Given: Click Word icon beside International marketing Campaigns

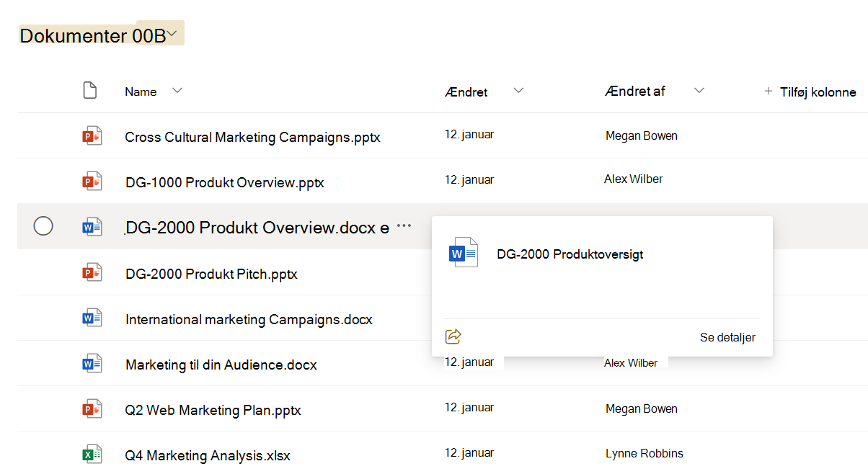Looking at the screenshot, I should click(92, 318).
